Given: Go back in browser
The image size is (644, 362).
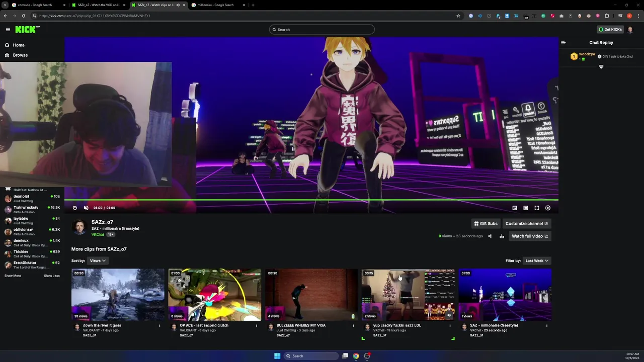Looking at the screenshot, I should point(5,16).
